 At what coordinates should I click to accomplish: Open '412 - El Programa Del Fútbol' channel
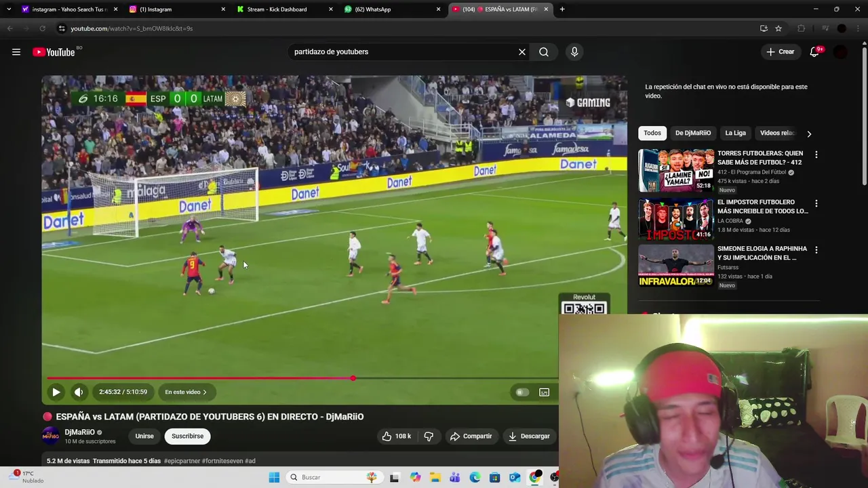coord(753,172)
